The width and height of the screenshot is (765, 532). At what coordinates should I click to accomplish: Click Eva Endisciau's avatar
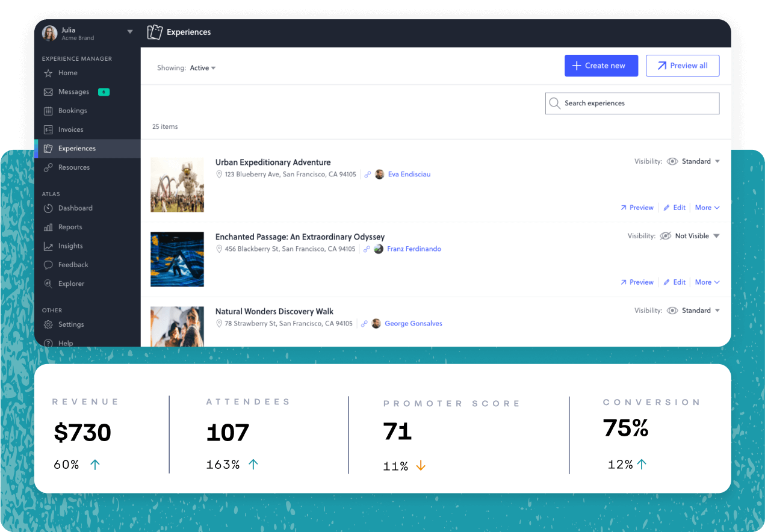pos(380,175)
